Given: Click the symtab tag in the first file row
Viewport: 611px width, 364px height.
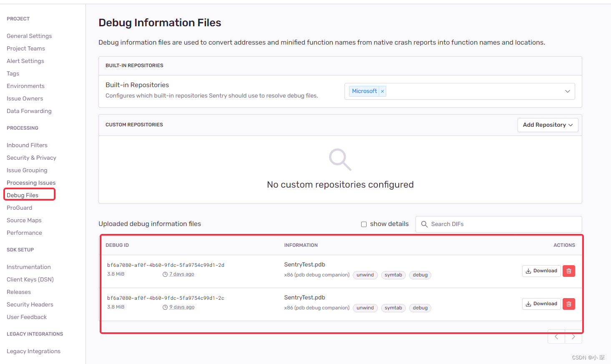Looking at the screenshot, I should pyautogui.click(x=393, y=275).
